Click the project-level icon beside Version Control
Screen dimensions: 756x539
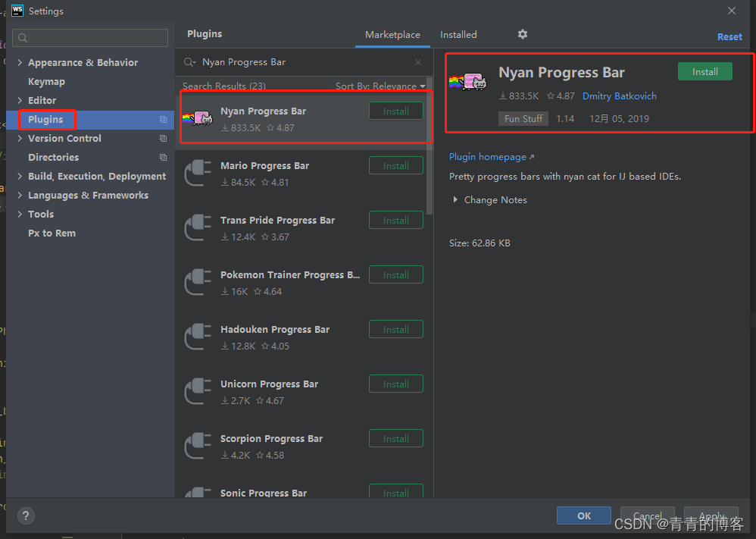[x=163, y=139]
